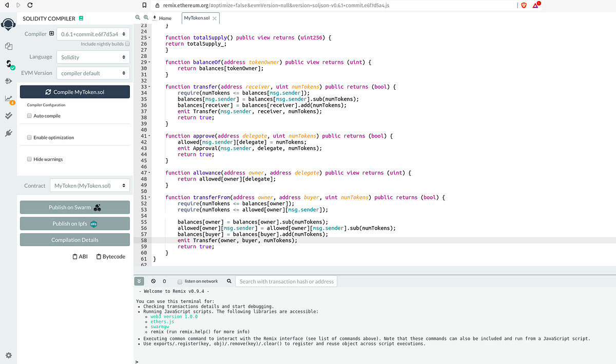Enable the Auto compile checkbox
Screen dimensions: 616x364
coord(29,115)
